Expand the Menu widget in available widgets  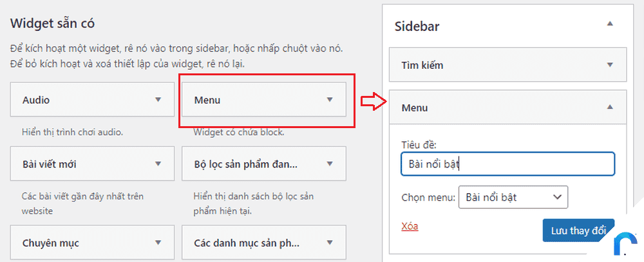click(329, 99)
